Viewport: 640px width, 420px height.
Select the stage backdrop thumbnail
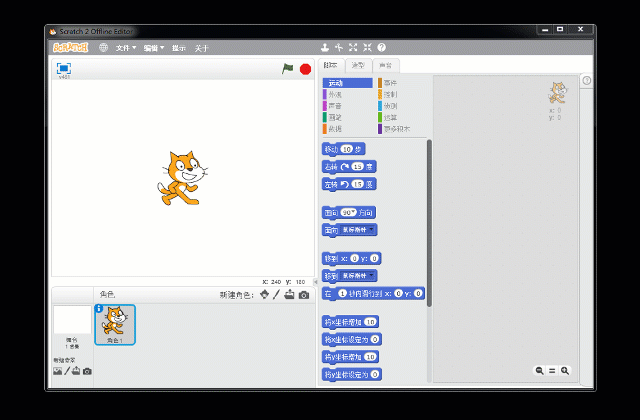[x=72, y=320]
